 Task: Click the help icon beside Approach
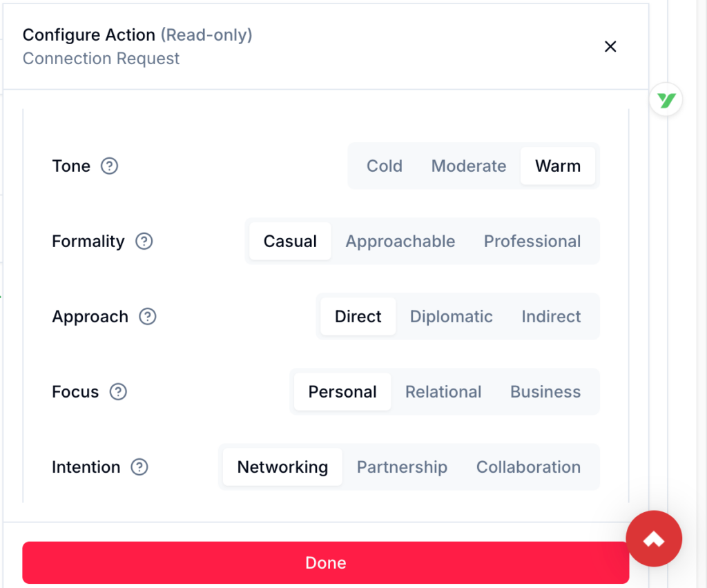point(148,317)
